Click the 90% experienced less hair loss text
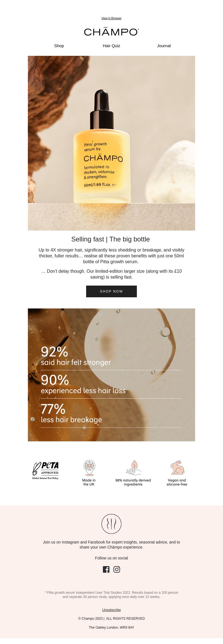This screenshot has width=223, height=644. tap(83, 384)
